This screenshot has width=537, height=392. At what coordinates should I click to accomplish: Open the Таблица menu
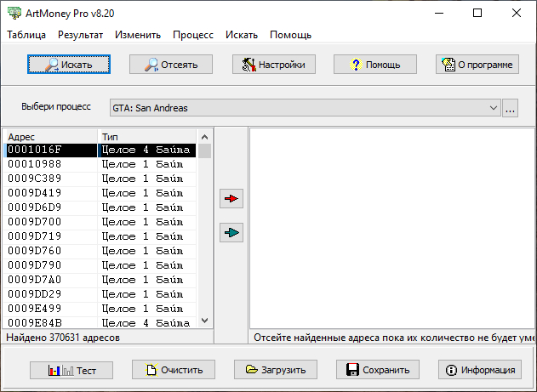pyautogui.click(x=26, y=35)
